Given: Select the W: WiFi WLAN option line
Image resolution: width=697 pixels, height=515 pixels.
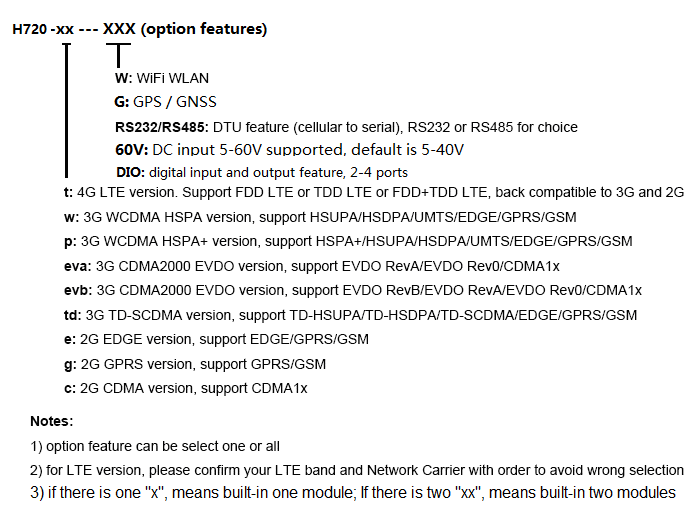Looking at the screenshot, I should click(162, 78).
